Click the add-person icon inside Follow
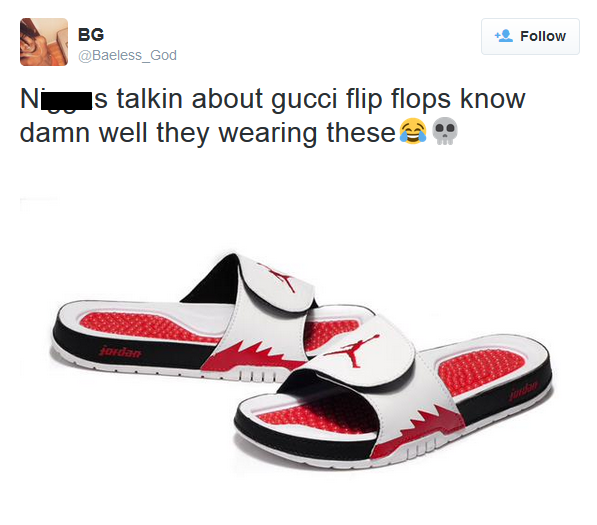 coord(503,36)
